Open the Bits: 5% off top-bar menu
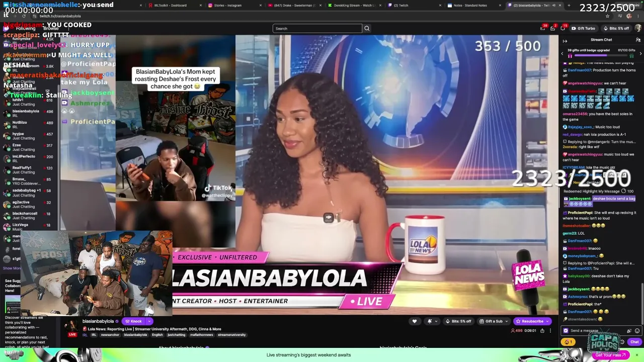 [x=616, y=28]
